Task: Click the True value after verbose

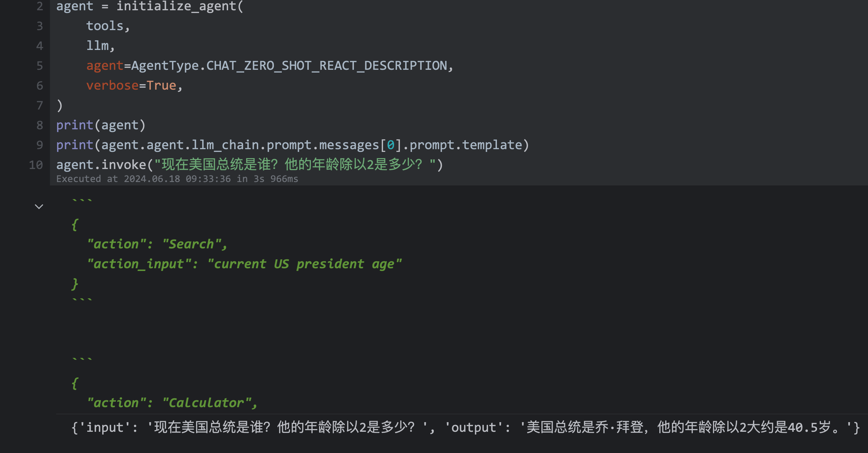Action: click(161, 86)
